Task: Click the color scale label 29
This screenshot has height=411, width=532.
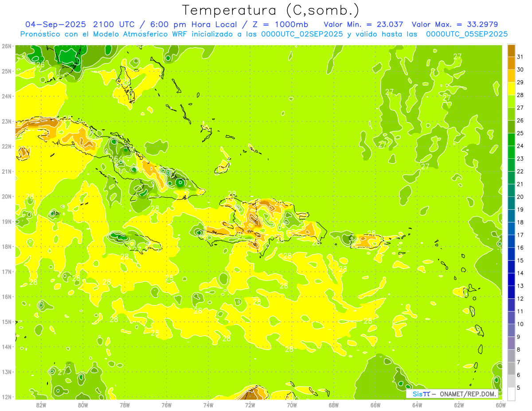Action: point(520,82)
